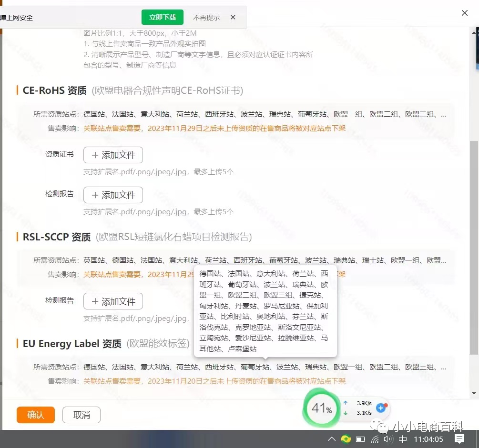Expand the full site list after CE-RoHS 所需资质站点
Viewport: 479px width, 448px height.
coord(444,114)
